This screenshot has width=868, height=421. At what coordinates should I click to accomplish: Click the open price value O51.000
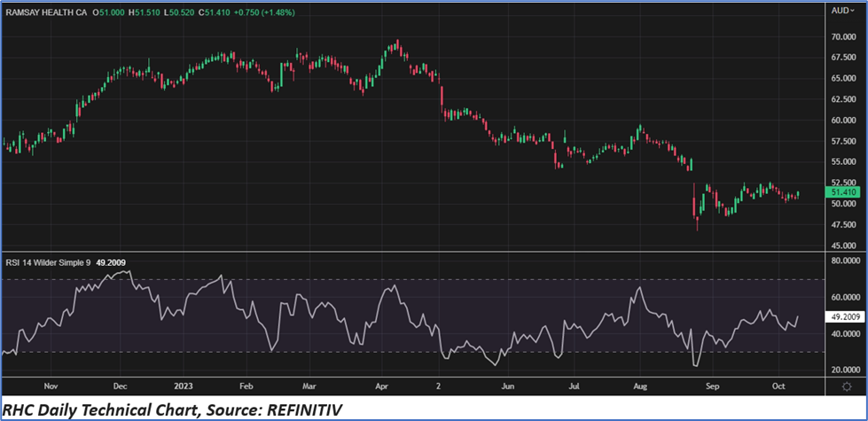[x=108, y=12]
